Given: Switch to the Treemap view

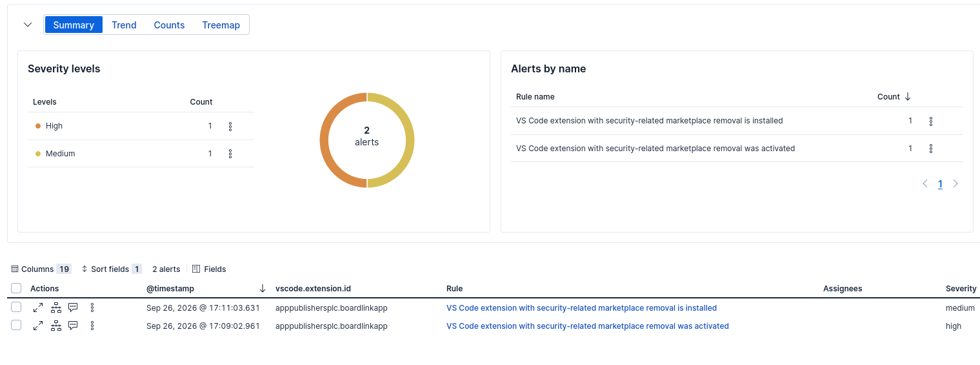Looking at the screenshot, I should [221, 25].
